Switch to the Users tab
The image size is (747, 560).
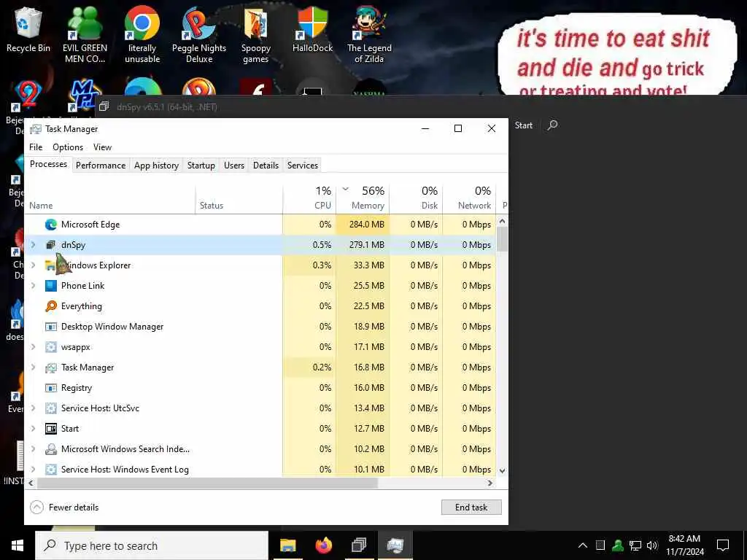pos(234,166)
